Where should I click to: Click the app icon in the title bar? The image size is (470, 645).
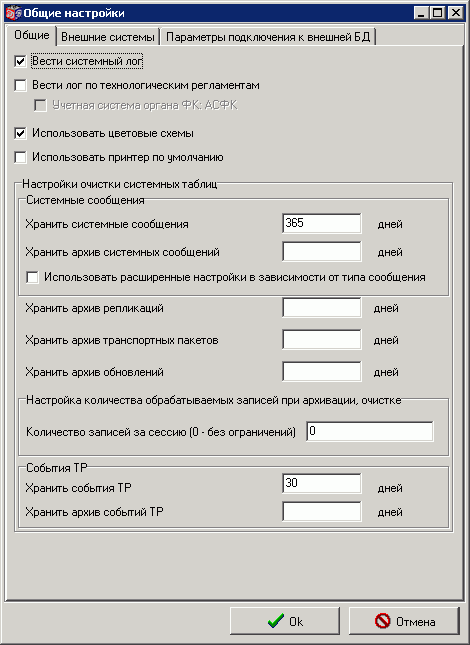point(13,13)
